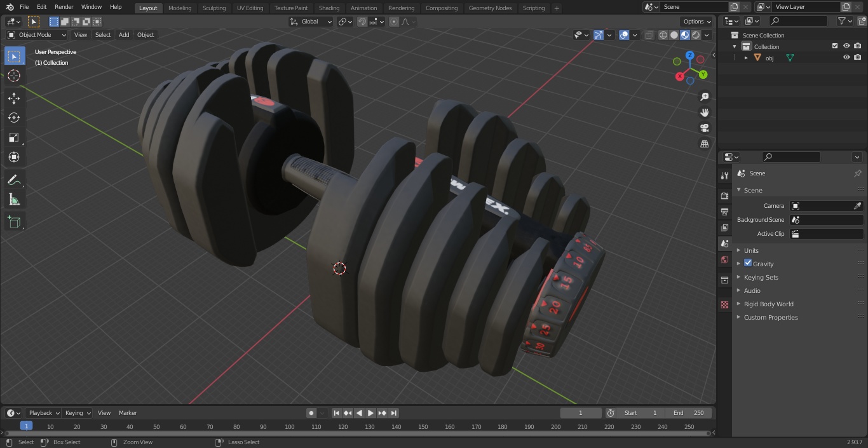The image size is (868, 448).
Task: Hide obj in viewport using eye icon
Action: [846, 57]
